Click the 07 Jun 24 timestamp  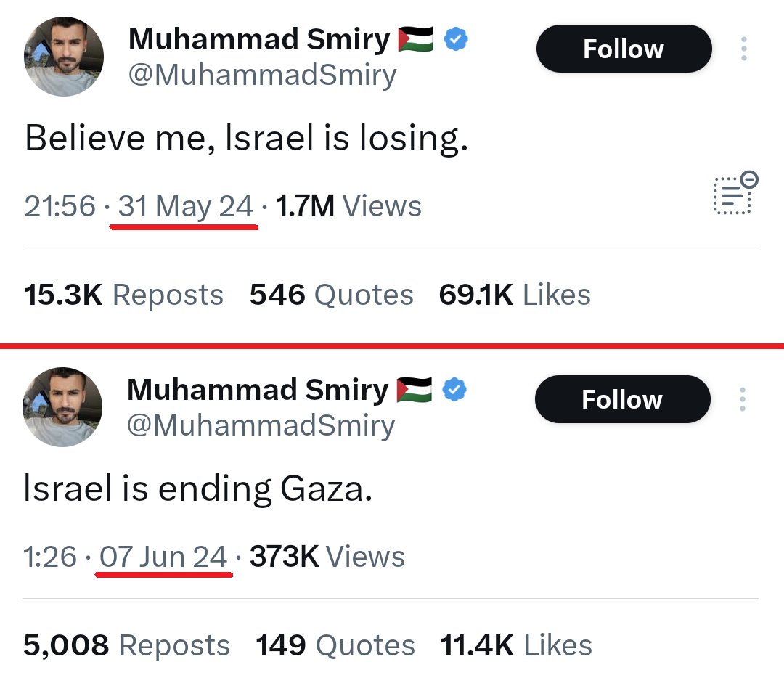pos(163,557)
